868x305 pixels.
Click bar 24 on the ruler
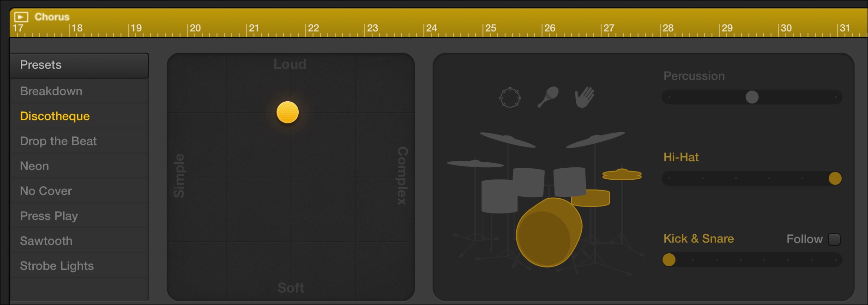[431, 28]
